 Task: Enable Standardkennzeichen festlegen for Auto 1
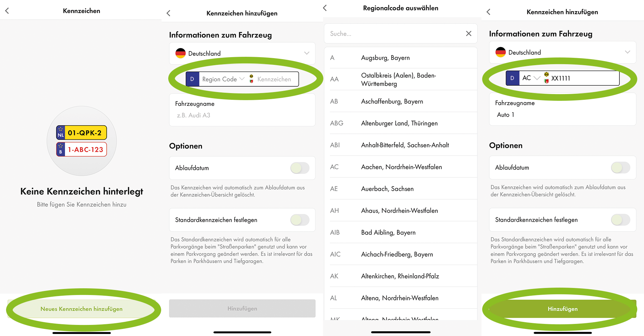(x=620, y=220)
